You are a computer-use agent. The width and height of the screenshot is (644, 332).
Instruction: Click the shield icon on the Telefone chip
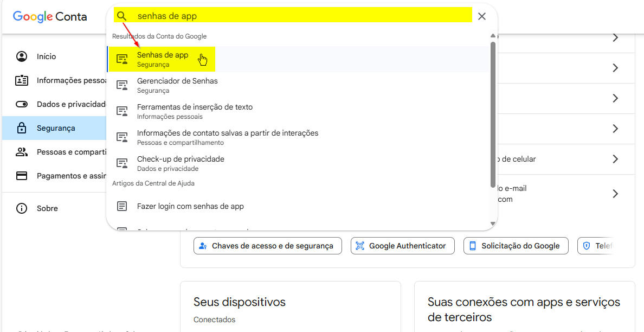pyautogui.click(x=587, y=246)
